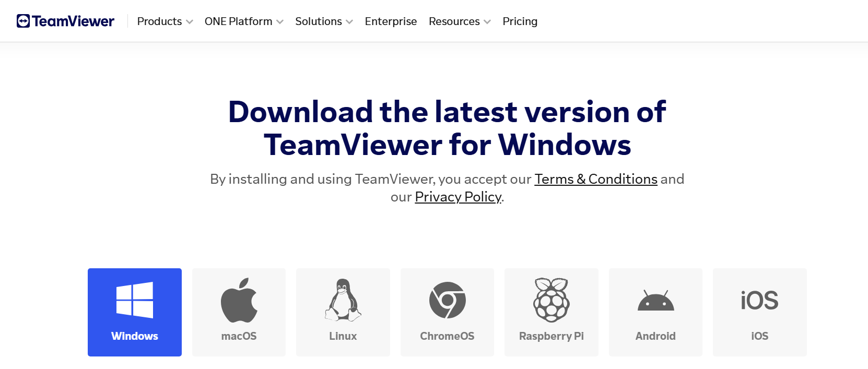The image size is (868, 369).
Task: Select the Windows logo icon
Action: coord(135,300)
